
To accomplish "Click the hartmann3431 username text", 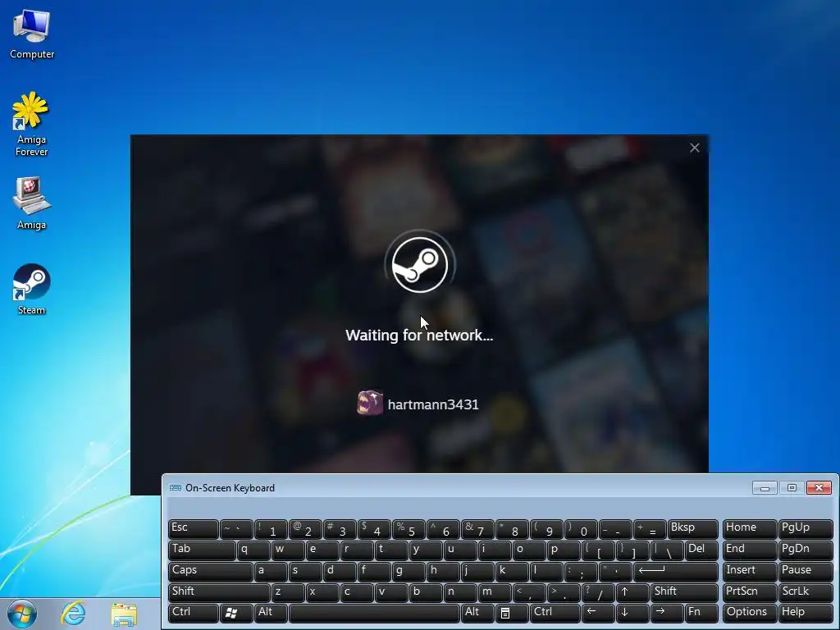I will [433, 404].
